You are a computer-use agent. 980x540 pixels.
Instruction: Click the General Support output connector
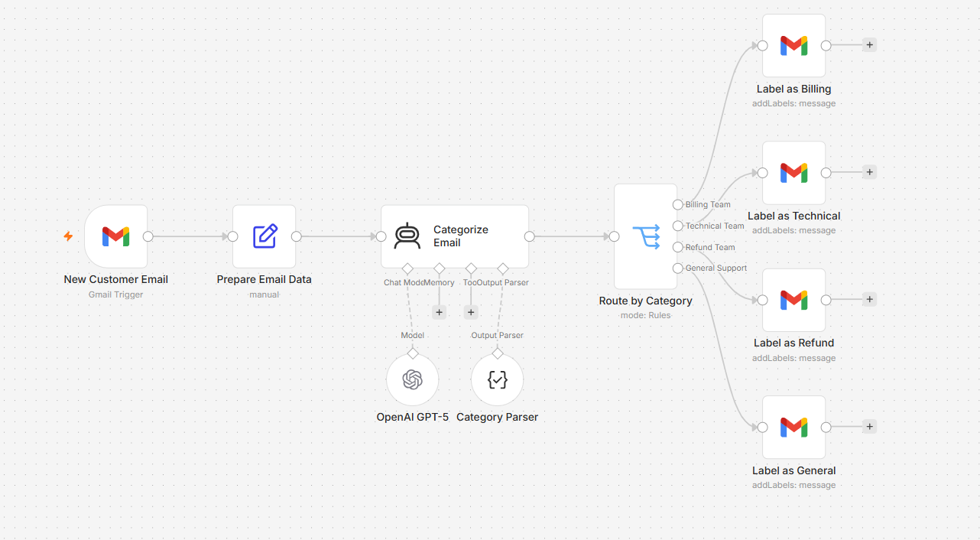678,268
